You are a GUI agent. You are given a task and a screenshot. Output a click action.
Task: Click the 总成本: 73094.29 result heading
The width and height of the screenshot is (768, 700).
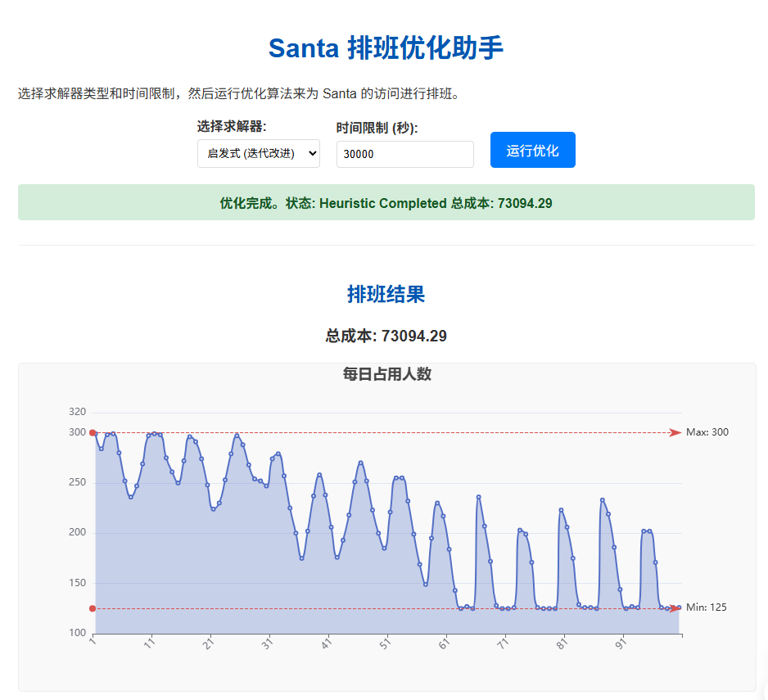coord(386,336)
